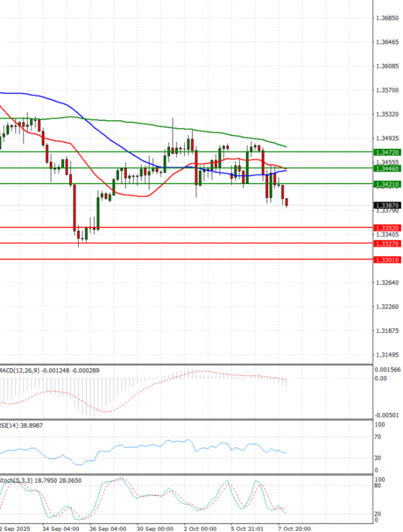Click the 0.001566 MACD scale value

pos(388,370)
